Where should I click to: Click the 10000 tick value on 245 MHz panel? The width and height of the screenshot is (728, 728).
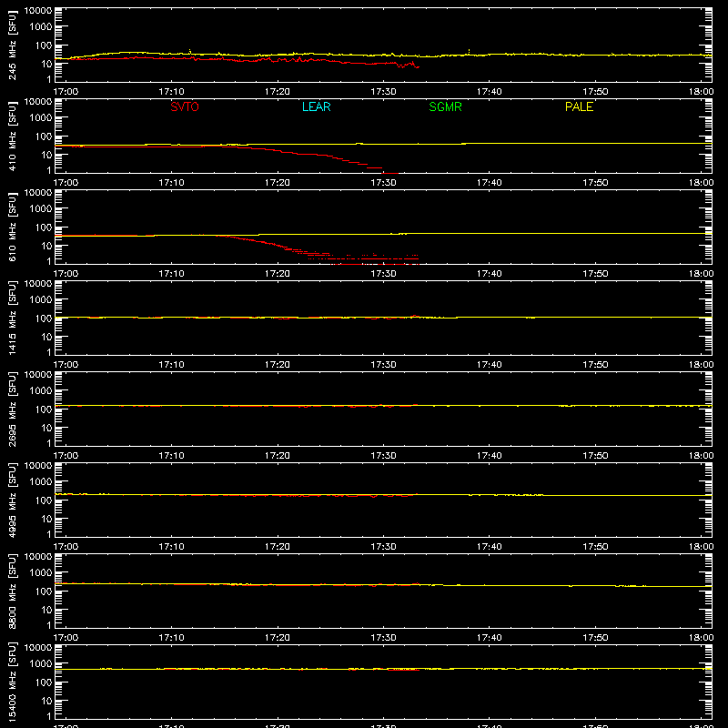(38, 11)
